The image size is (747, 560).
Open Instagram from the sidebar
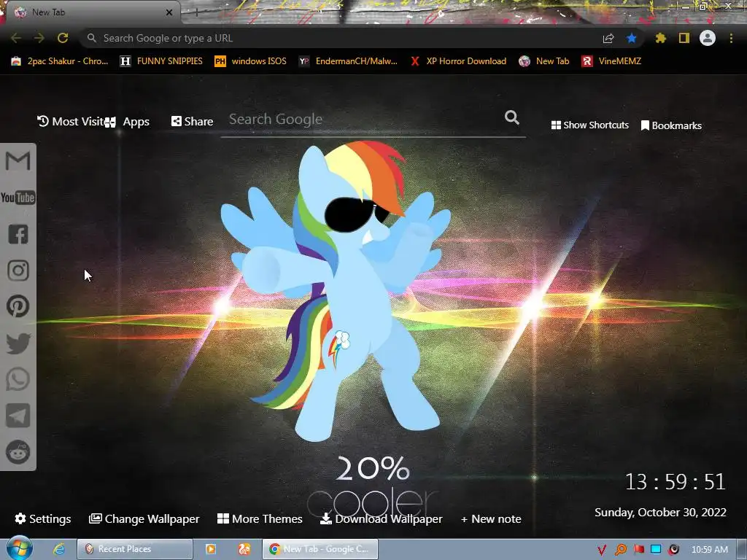[18, 271]
